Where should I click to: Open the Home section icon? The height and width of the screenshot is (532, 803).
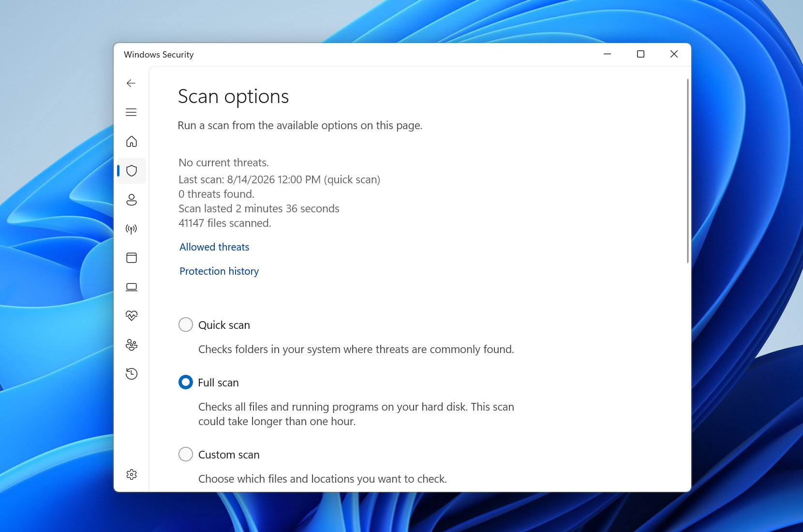tap(132, 141)
